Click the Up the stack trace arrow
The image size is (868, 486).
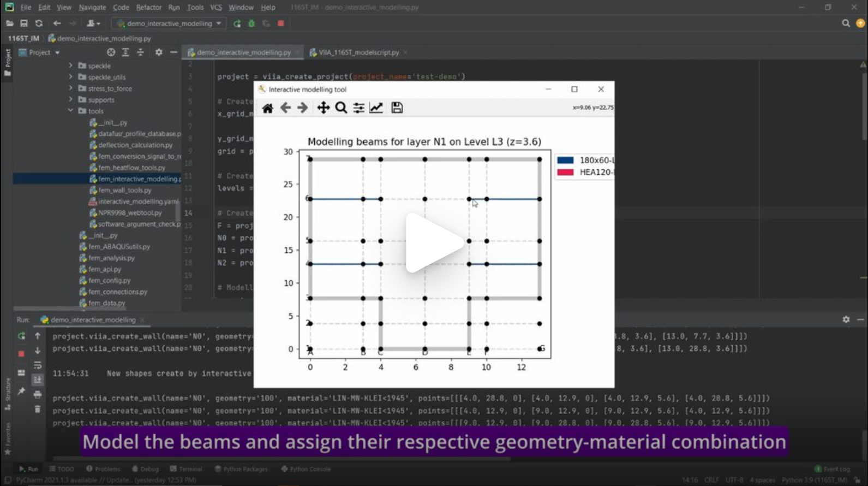38,336
